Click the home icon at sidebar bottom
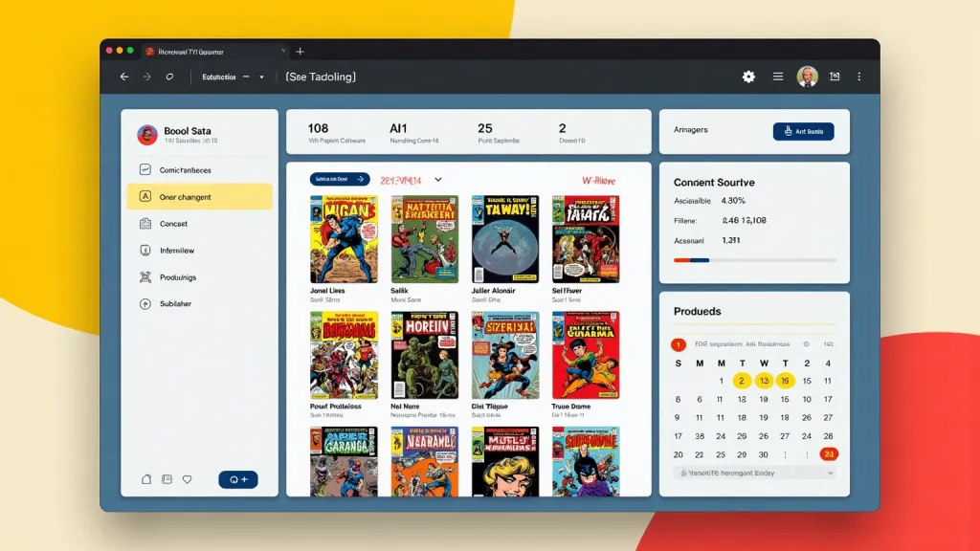The image size is (980, 551). (146, 479)
